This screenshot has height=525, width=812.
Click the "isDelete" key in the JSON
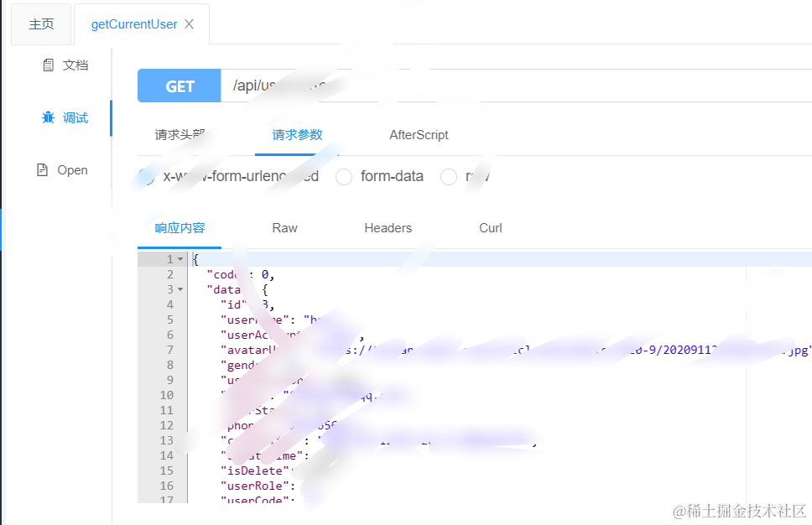(x=255, y=470)
